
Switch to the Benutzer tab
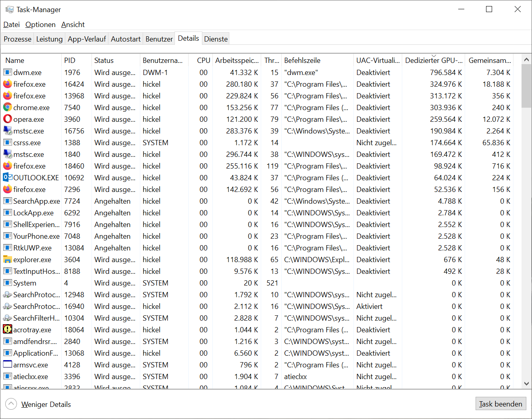pos(159,39)
